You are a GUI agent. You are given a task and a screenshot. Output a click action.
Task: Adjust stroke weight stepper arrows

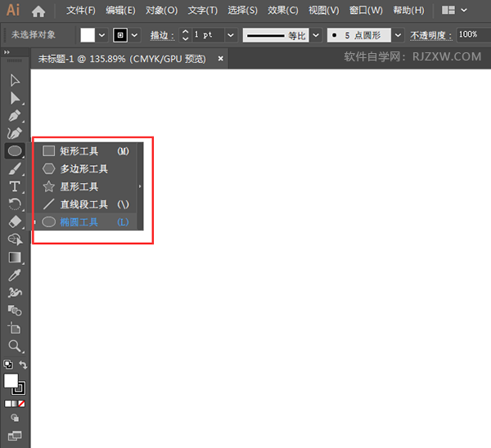tap(185, 35)
